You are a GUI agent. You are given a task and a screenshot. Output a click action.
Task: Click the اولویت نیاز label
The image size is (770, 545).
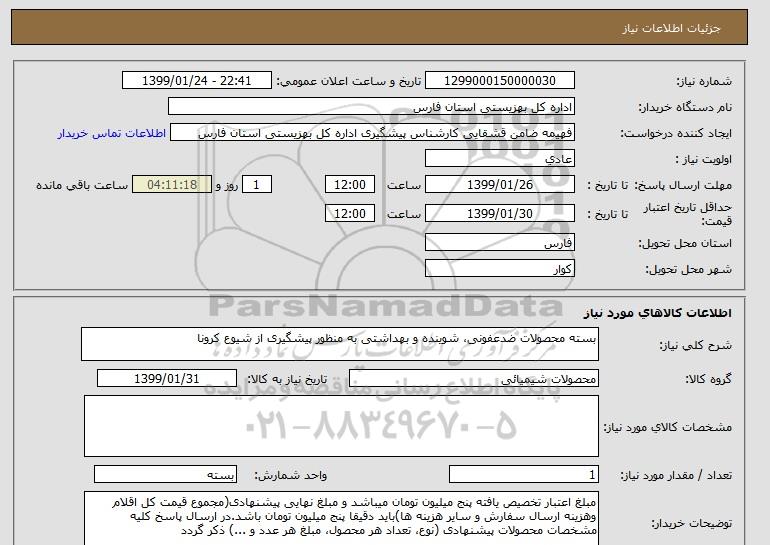703,159
